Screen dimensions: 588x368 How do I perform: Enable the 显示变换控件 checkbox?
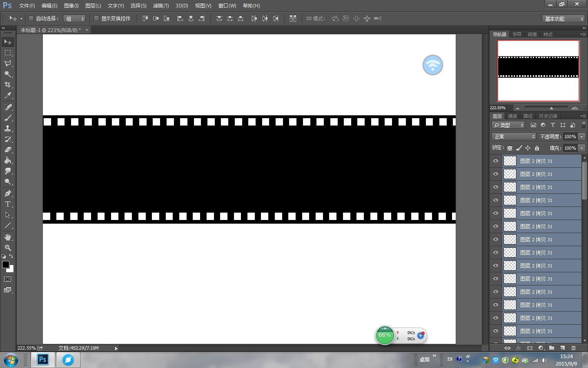(x=96, y=18)
